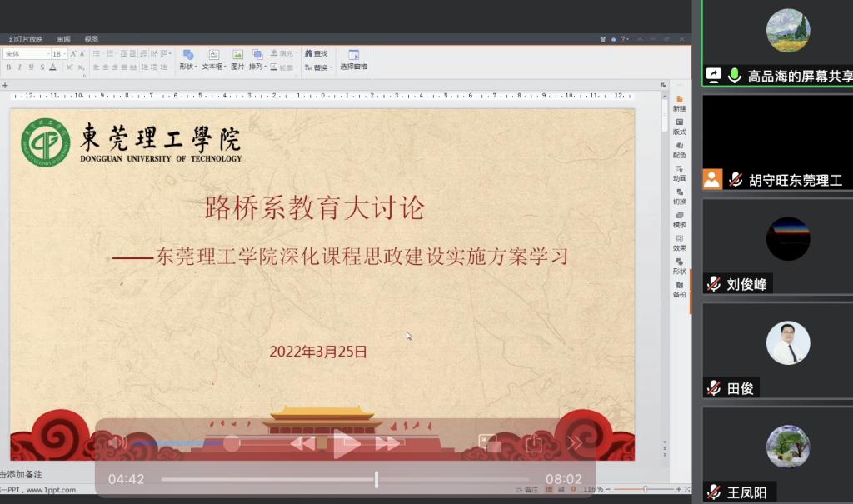Toggle picture-in-picture in video overlay

point(488,443)
